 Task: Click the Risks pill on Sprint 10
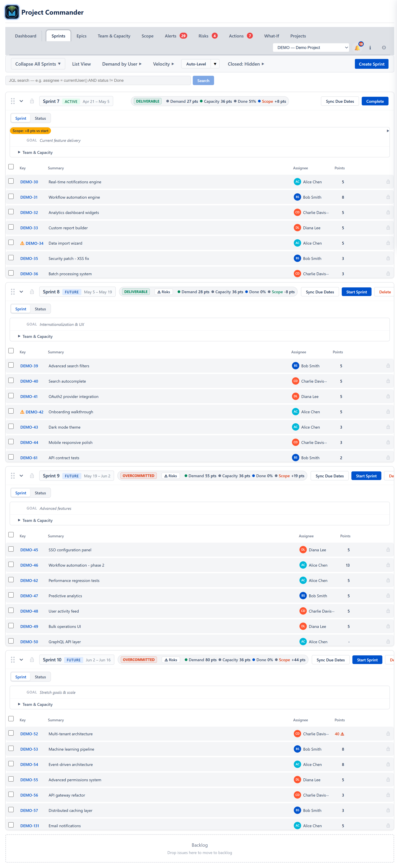171,660
